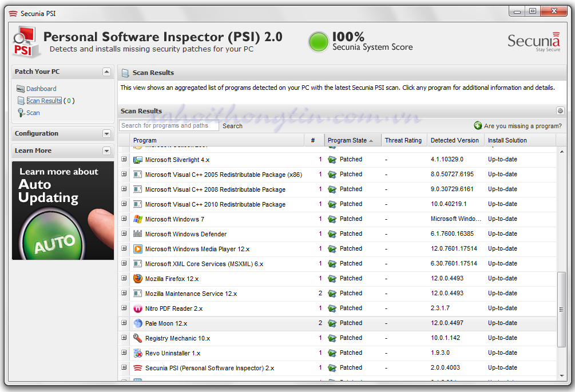575x392 pixels.
Task: Sort by the Threat Rating column
Action: click(404, 140)
